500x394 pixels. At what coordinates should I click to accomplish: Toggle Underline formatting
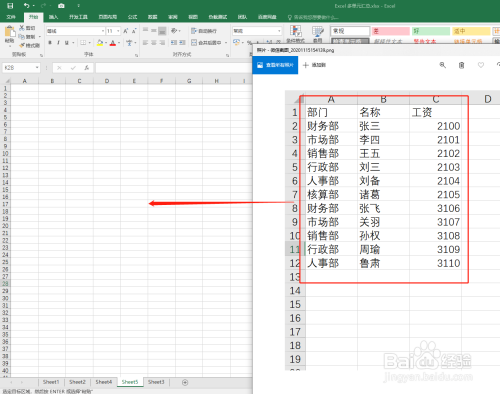tap(67, 43)
